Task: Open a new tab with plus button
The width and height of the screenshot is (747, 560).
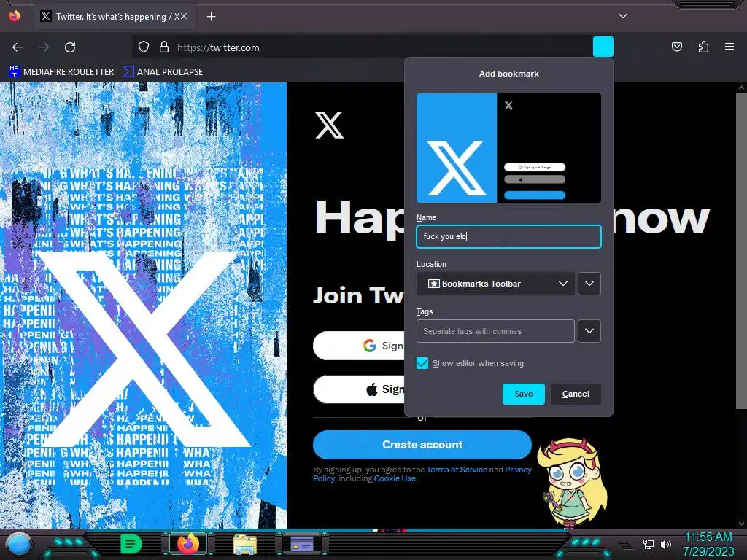Action: (211, 17)
